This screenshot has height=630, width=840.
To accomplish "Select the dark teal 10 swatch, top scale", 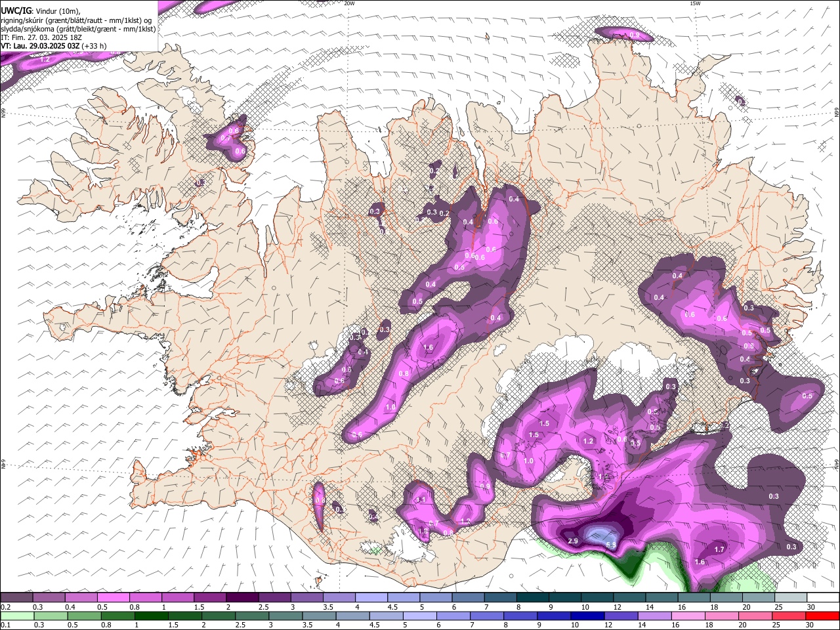I will coord(598,597).
